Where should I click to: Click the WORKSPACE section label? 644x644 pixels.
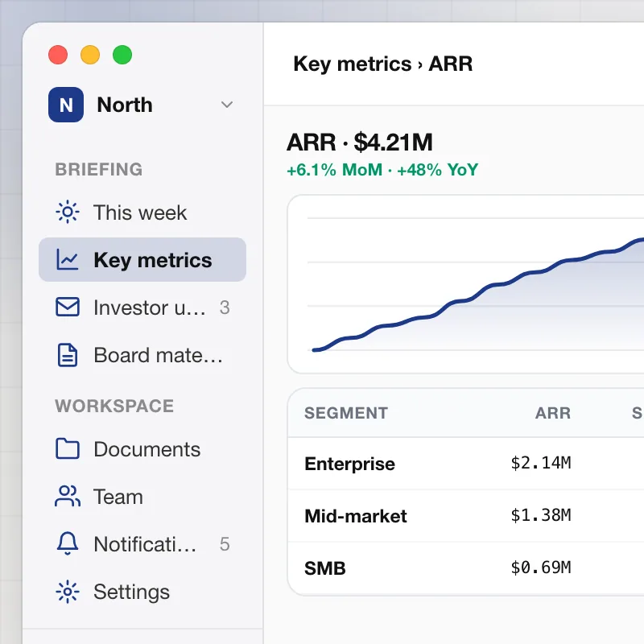click(114, 406)
